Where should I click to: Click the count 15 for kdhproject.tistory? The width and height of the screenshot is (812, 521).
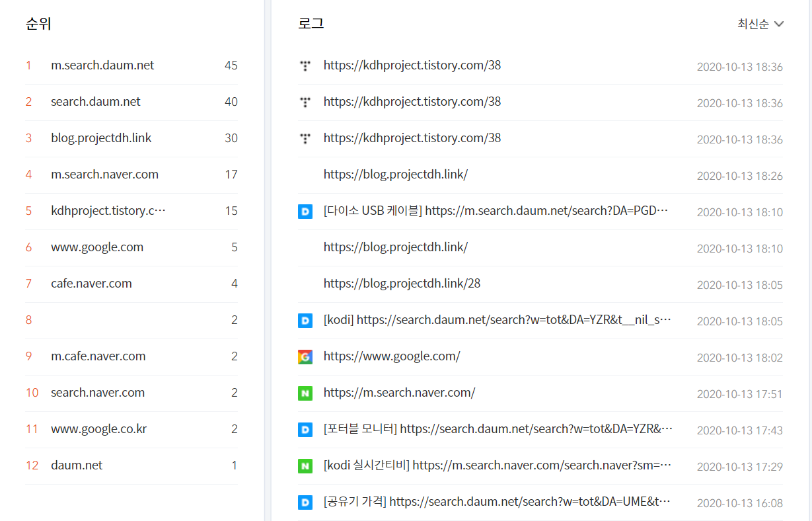click(x=231, y=211)
